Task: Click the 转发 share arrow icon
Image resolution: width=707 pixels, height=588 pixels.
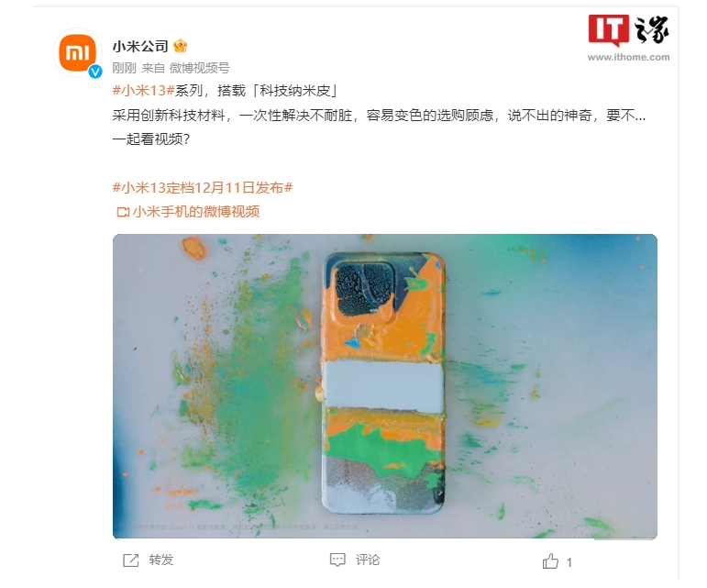Action: click(131, 560)
